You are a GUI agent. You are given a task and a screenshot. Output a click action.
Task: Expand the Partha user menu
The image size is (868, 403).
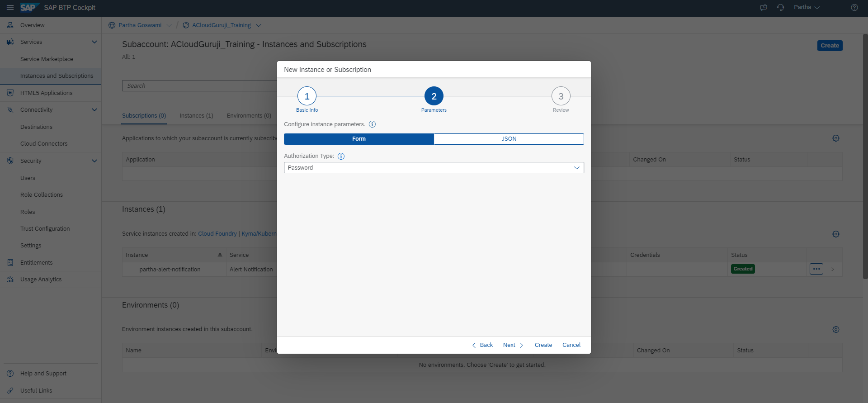[x=807, y=8]
